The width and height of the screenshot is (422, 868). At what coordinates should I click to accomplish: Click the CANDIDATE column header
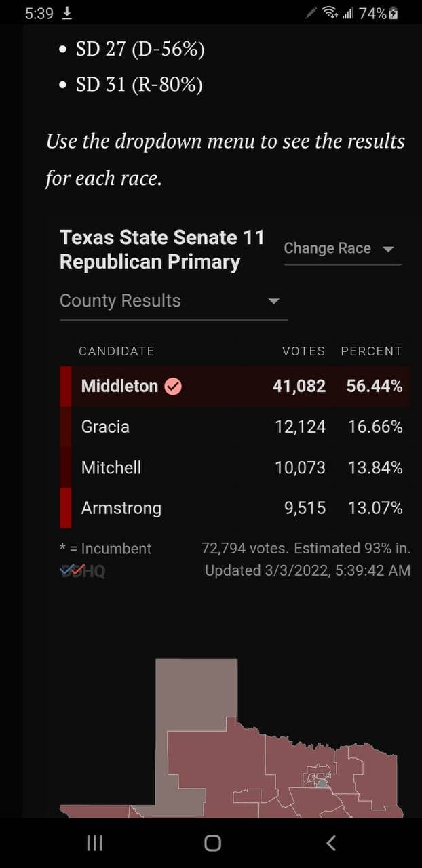pyautogui.click(x=117, y=351)
